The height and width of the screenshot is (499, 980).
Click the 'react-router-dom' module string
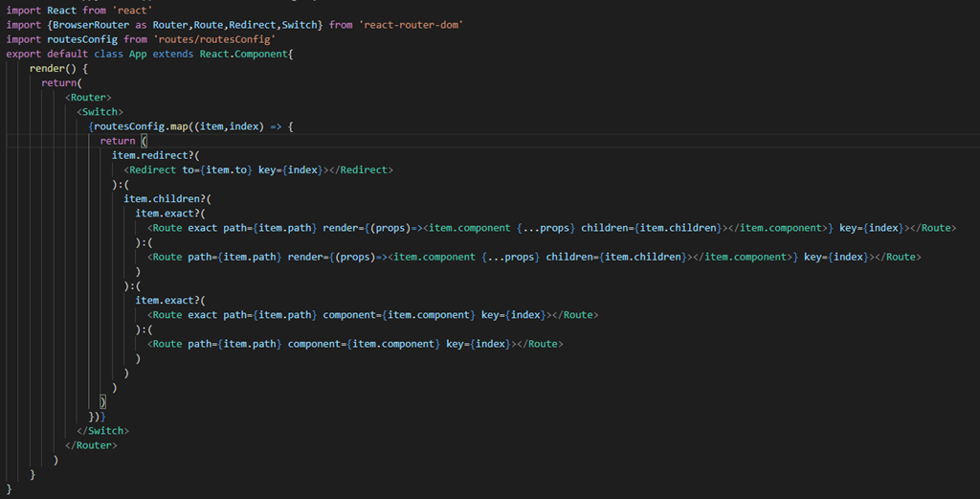point(412,25)
